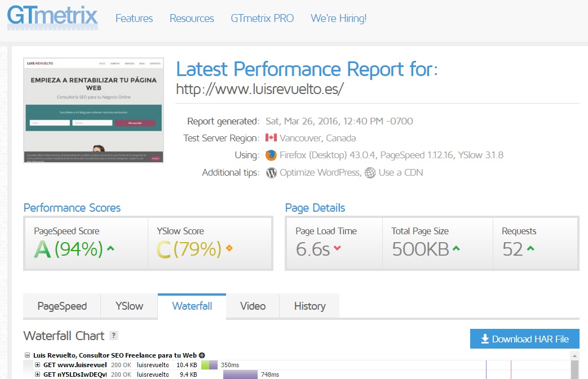Click the WordPress logo icon
588x379 pixels.
pos(271,173)
